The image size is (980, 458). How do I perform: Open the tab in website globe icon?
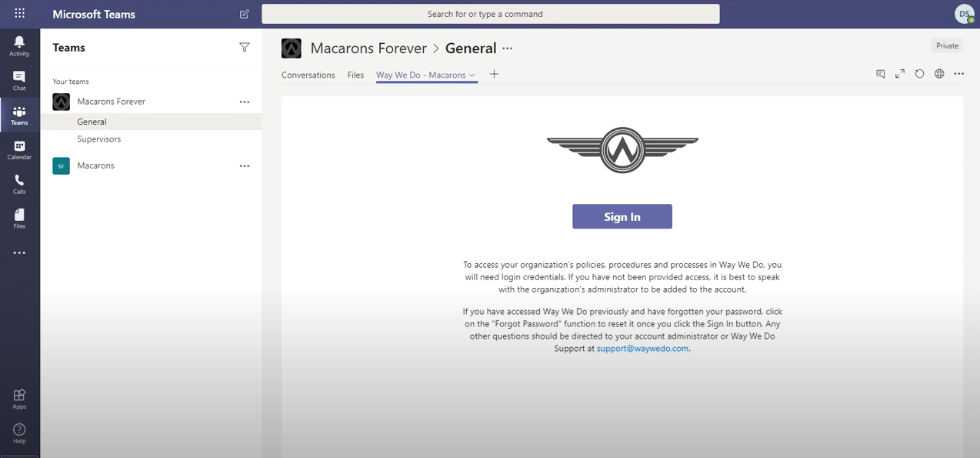(939, 74)
